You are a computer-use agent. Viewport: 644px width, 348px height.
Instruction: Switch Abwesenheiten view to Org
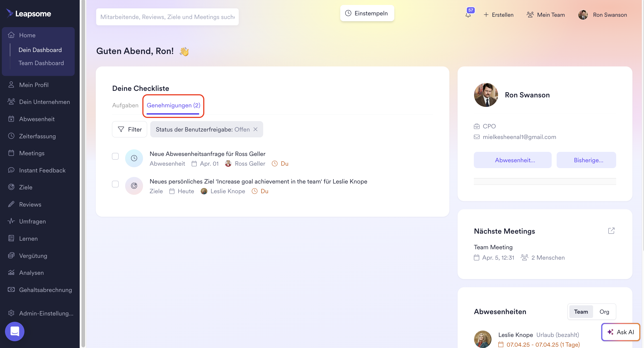click(604, 312)
